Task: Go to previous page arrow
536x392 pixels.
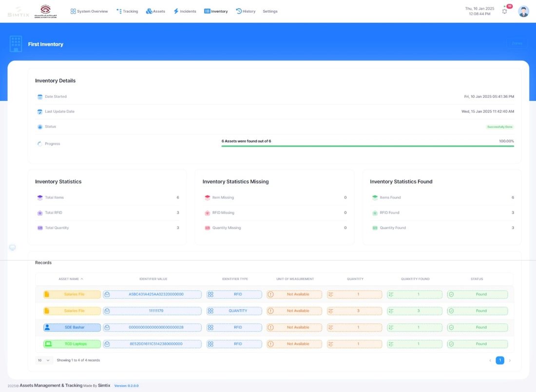Action: [490, 360]
